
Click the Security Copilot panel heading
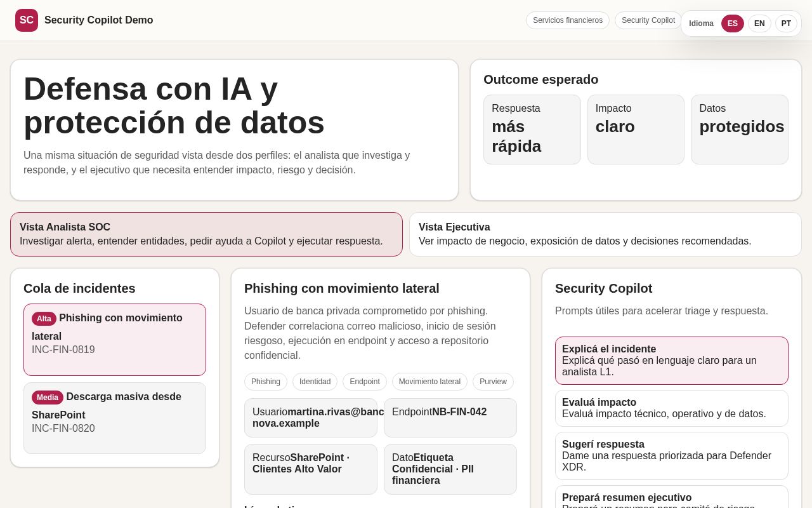604,288
